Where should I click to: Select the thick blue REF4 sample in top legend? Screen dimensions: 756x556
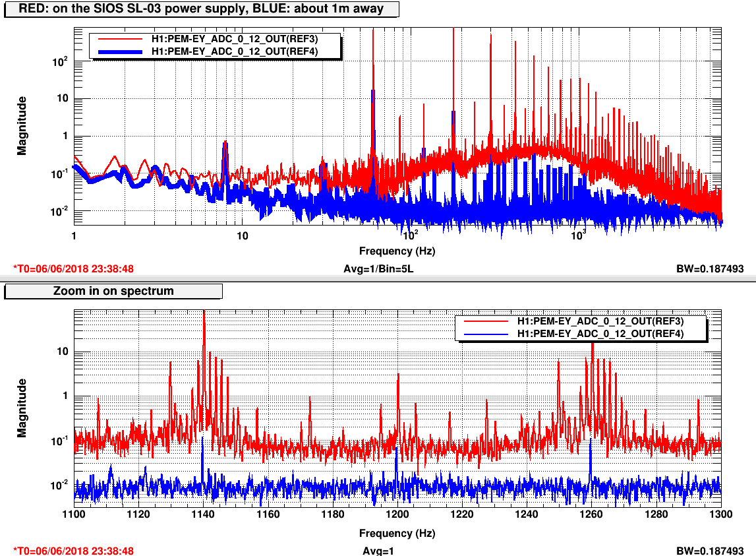tap(120, 51)
